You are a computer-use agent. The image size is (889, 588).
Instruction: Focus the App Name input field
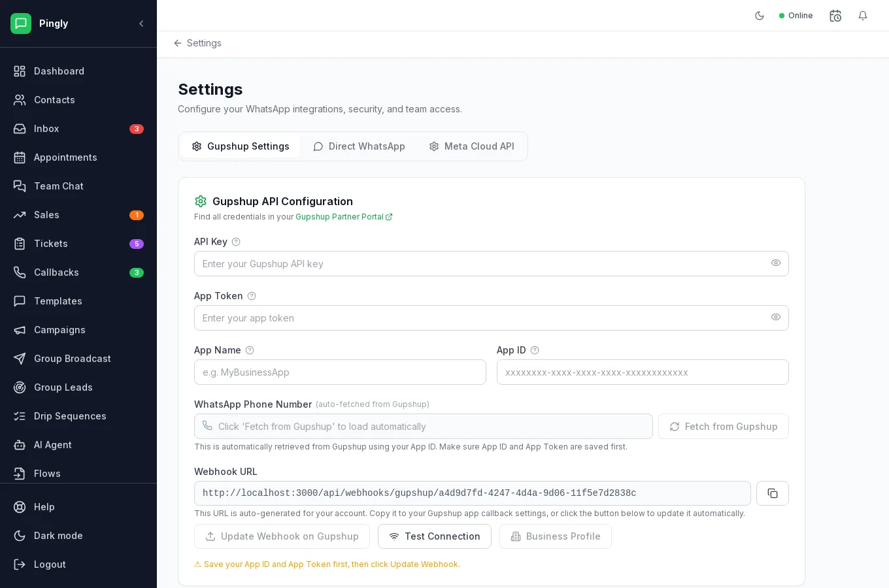pyautogui.click(x=340, y=372)
